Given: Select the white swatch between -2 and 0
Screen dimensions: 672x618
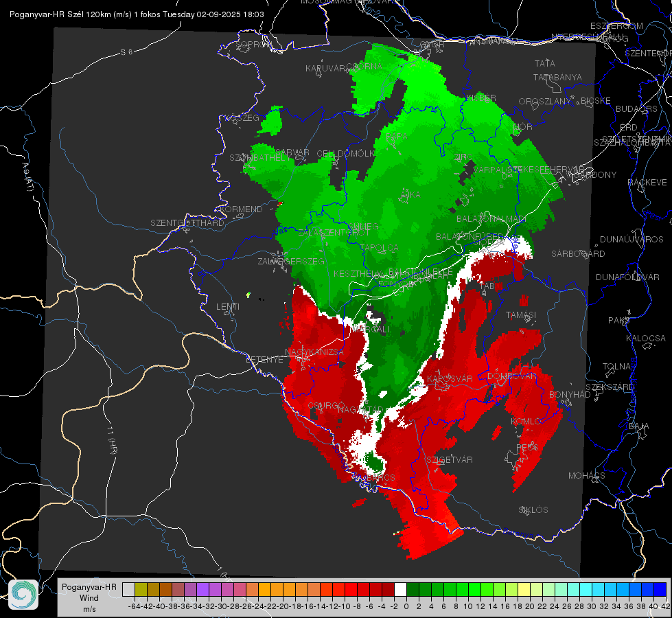Looking at the screenshot, I should point(400,589).
